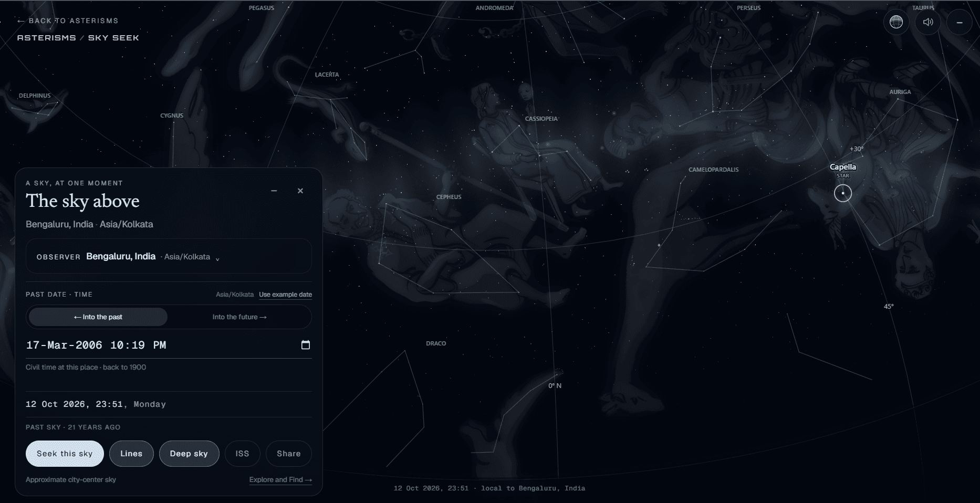Click the Cassiopeia constellation label
The height and width of the screenshot is (503, 980).
[x=541, y=119]
